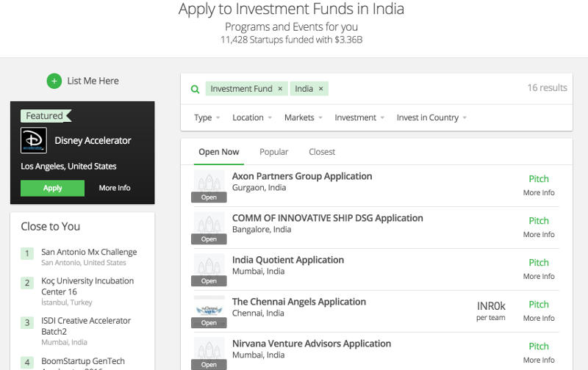
Task: Click the Los Angeles, United States text
Action: (68, 166)
